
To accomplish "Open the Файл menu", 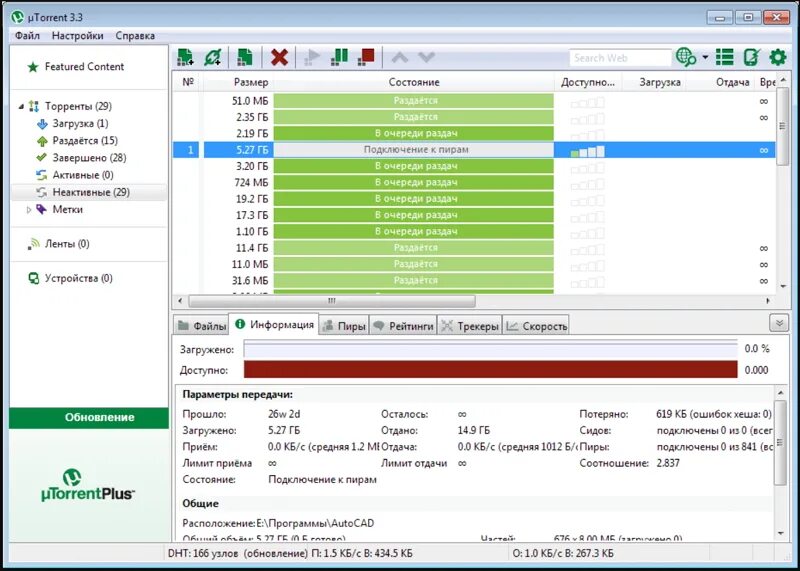I will (x=27, y=36).
